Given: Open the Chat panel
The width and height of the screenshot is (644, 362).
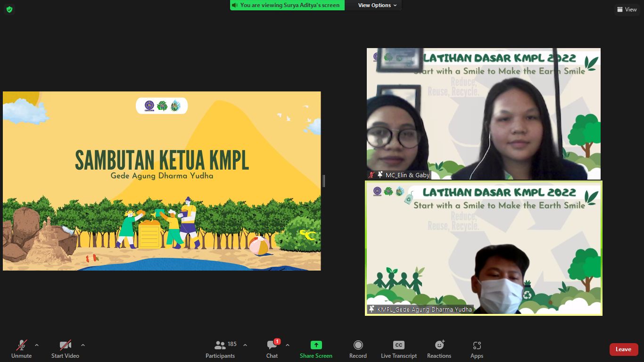Looking at the screenshot, I should tap(272, 349).
